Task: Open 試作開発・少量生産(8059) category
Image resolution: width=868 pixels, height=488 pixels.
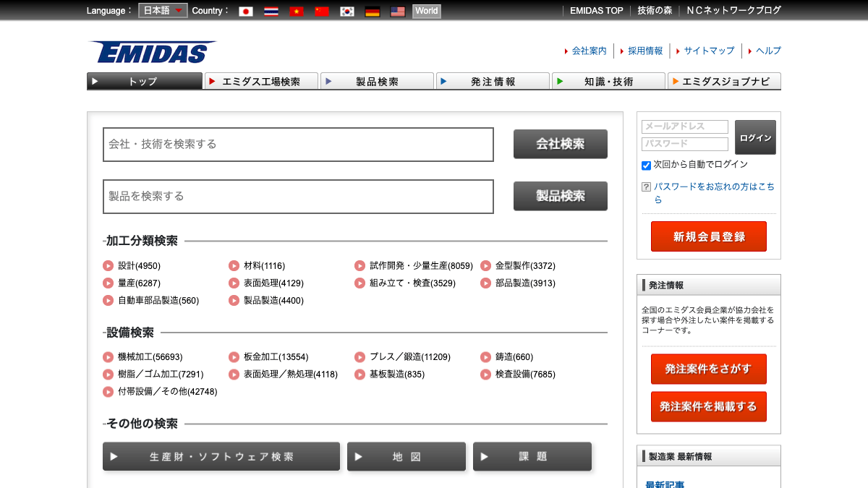Action: click(x=421, y=266)
